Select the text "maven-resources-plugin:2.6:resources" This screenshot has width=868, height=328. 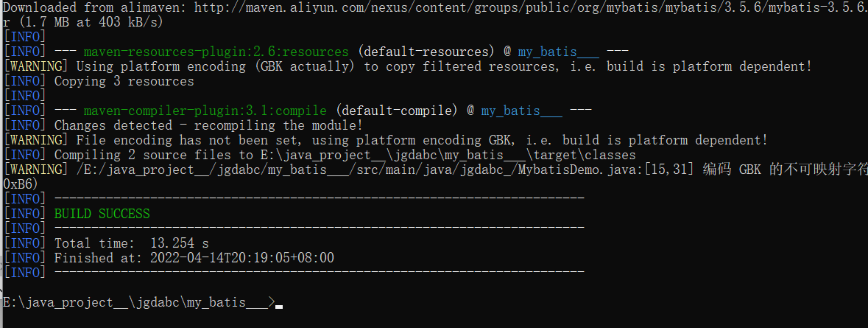tap(216, 52)
